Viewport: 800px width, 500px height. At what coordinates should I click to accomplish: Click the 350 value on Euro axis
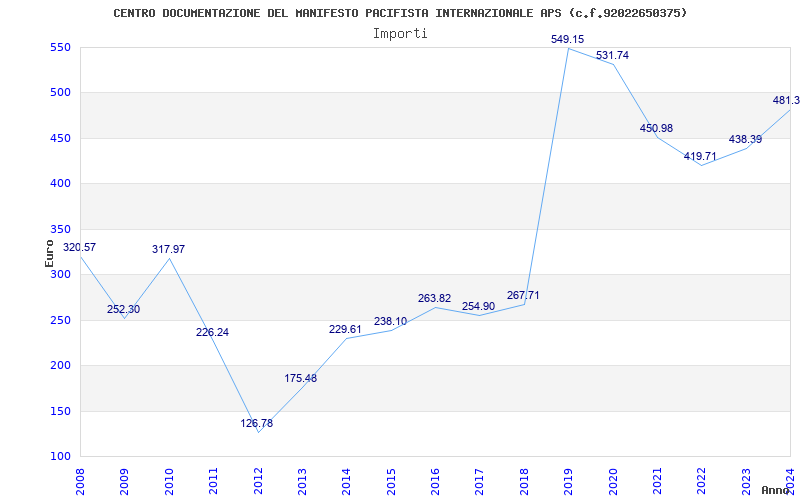tap(60, 229)
